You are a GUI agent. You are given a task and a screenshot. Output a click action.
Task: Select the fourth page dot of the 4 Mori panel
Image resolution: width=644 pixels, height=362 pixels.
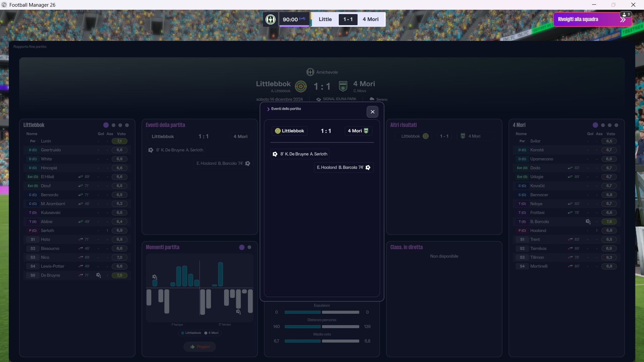(x=616, y=125)
